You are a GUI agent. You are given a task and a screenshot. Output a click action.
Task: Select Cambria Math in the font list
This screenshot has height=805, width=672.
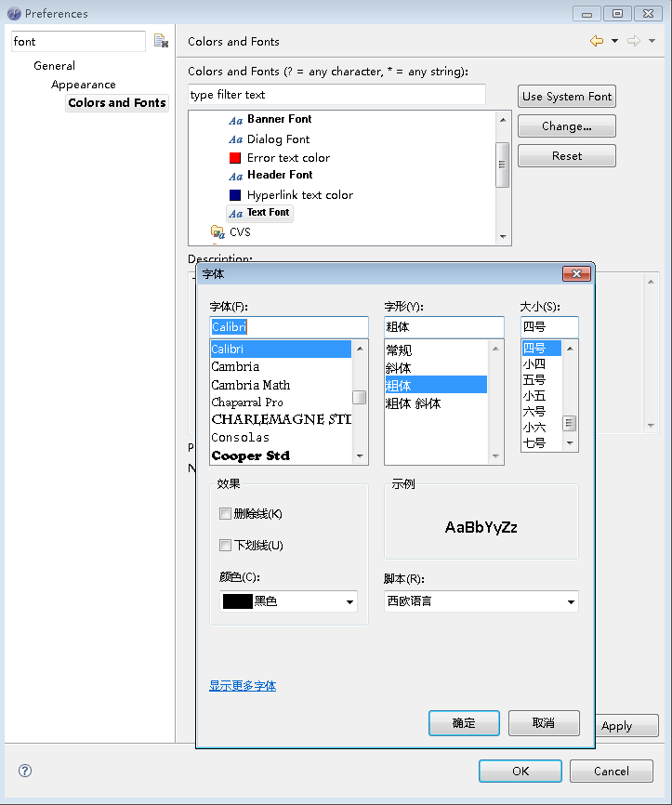tap(281, 385)
